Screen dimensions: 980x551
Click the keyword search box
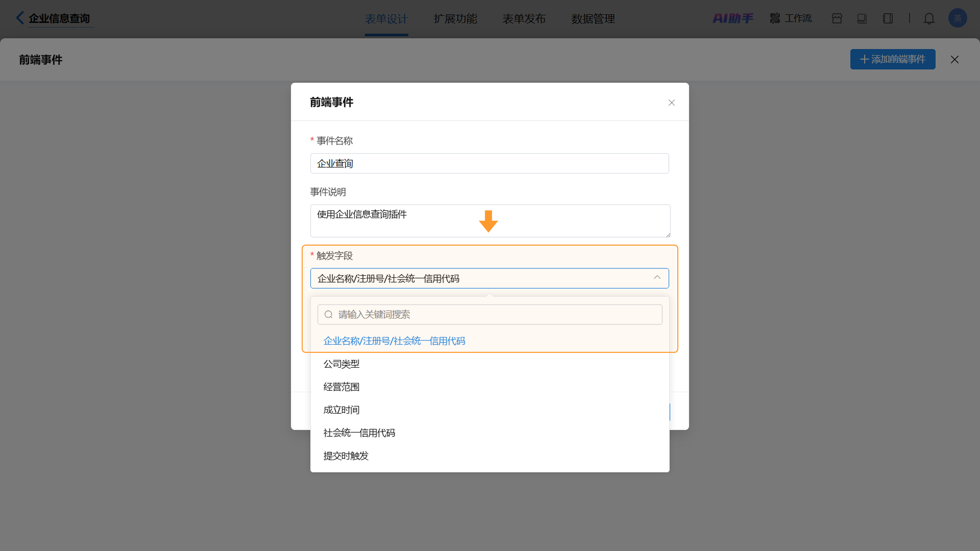click(490, 314)
